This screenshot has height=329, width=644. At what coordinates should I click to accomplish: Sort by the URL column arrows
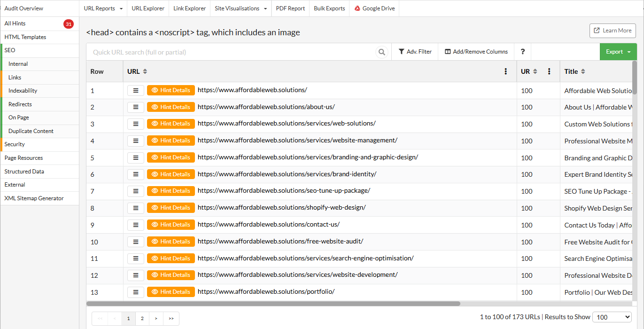coord(145,71)
